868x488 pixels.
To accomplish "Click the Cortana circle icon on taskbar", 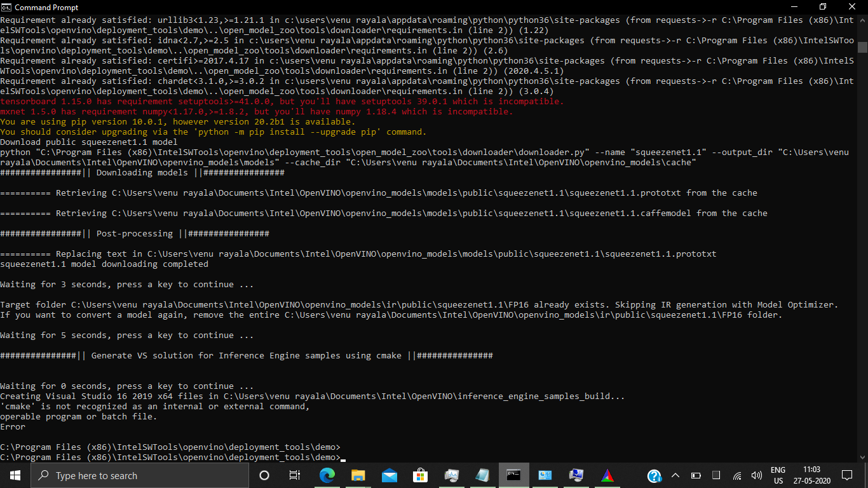I will pyautogui.click(x=264, y=475).
